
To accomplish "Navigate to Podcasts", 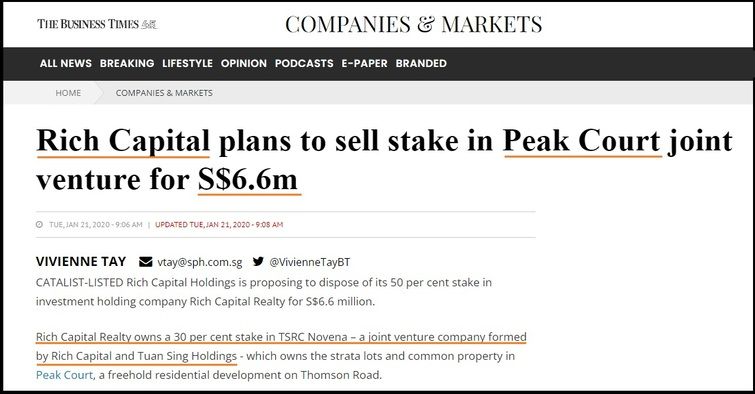I will 304,64.
